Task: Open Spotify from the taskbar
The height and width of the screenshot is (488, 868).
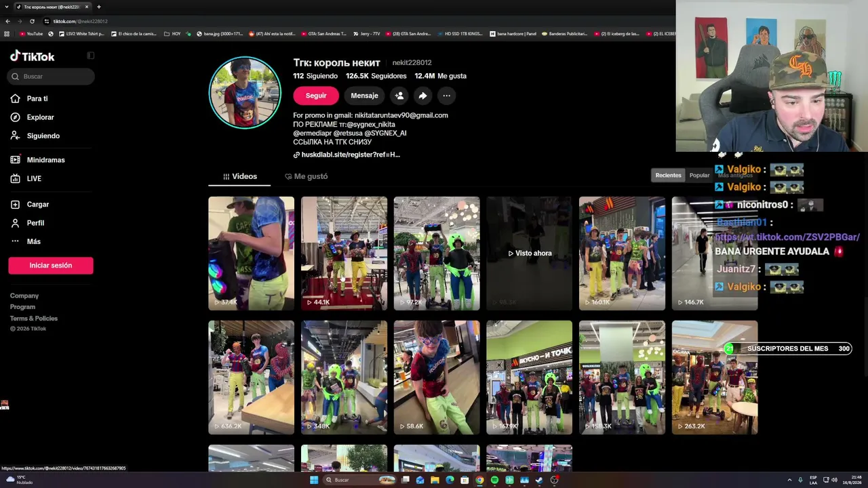Action: [x=494, y=480]
